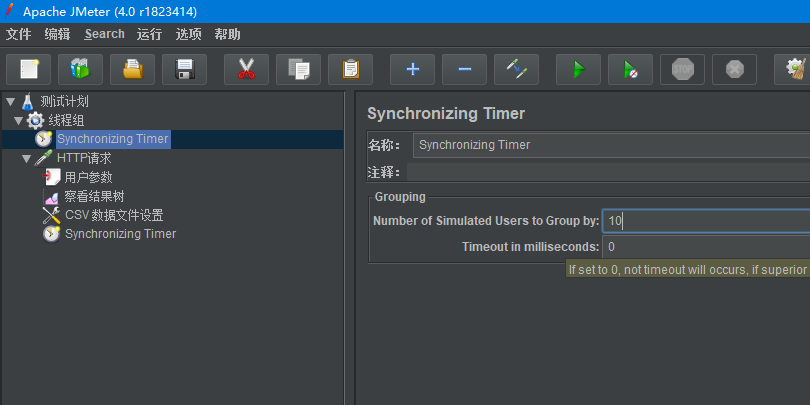
Task: Click the Copy toolbar icon
Action: 299,69
